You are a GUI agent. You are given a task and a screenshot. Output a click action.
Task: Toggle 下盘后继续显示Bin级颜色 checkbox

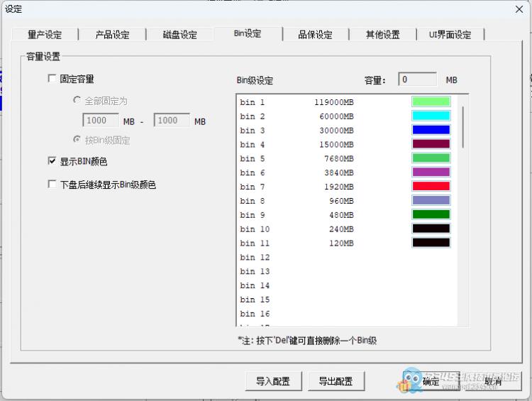[x=52, y=185]
